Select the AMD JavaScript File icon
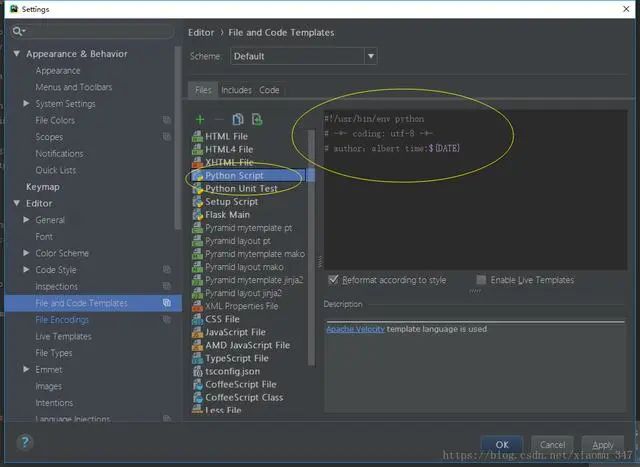This screenshot has height=467, width=640. pyautogui.click(x=198, y=345)
